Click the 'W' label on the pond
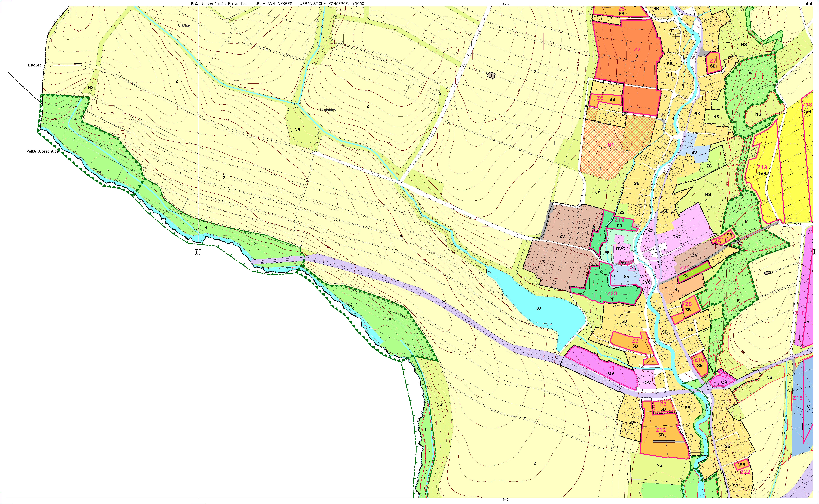Screen dimensions: 819x504 point(539,309)
